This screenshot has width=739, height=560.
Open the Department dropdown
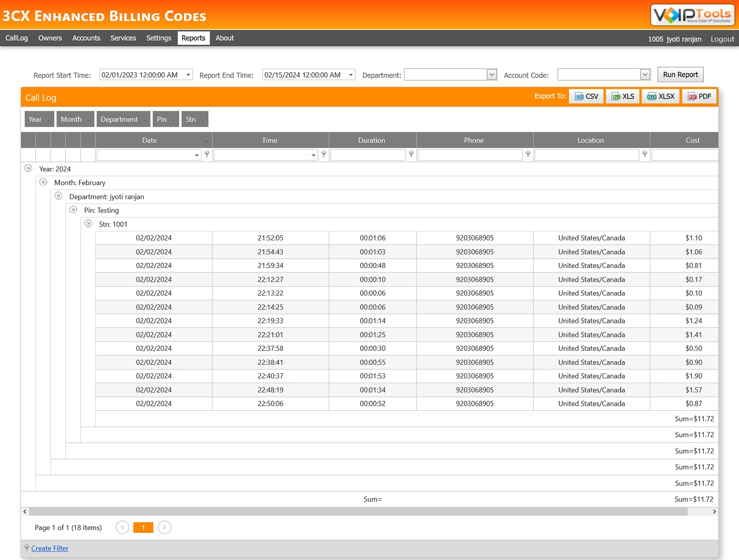[x=491, y=75]
